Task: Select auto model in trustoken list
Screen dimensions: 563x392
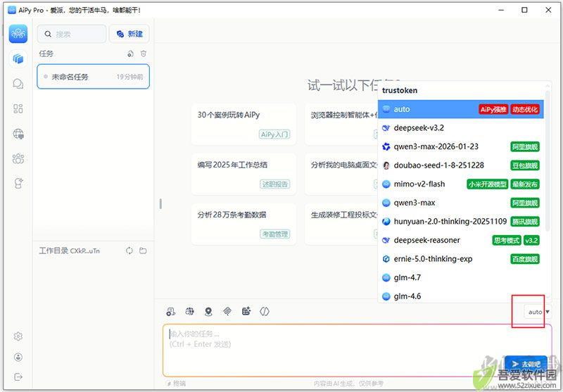Action: 461,109
